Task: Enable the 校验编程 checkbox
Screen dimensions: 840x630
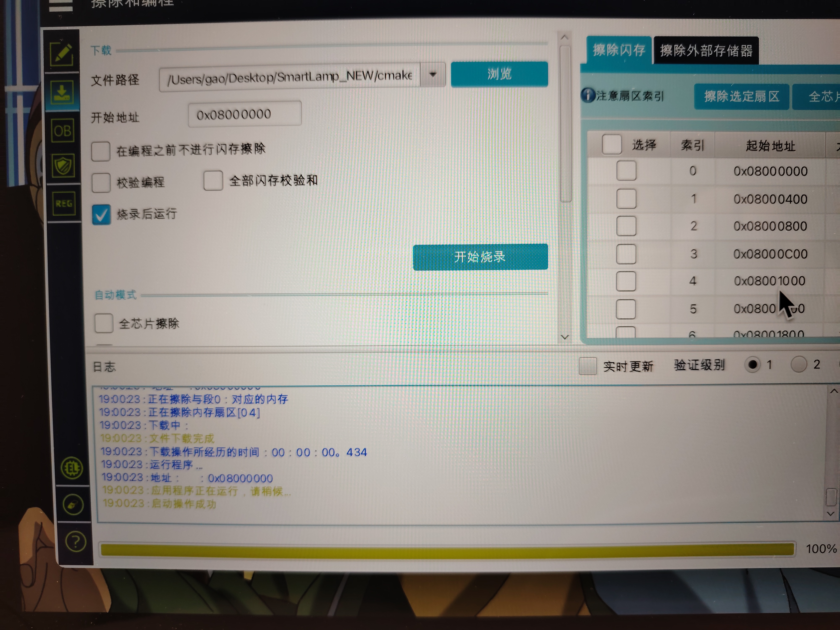Action: [101, 183]
